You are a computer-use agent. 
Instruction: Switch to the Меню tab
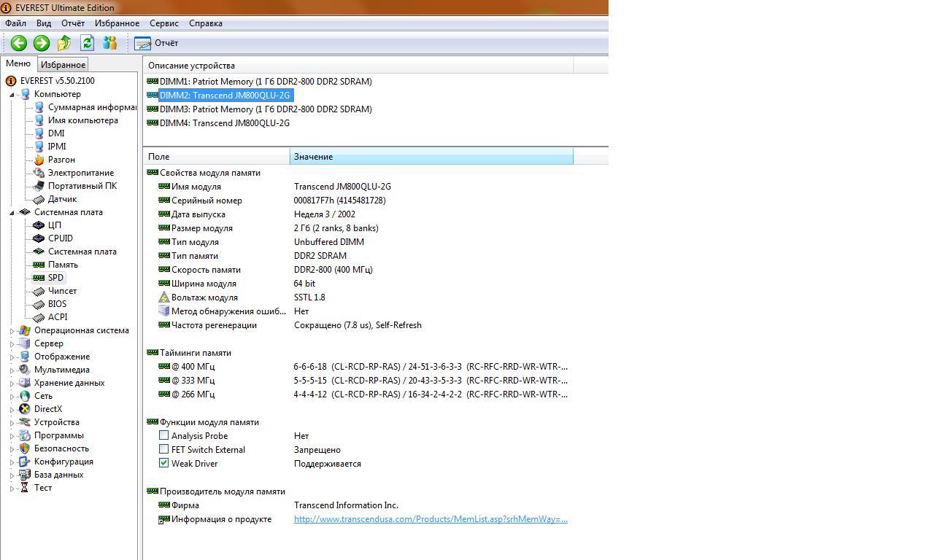tap(18, 63)
